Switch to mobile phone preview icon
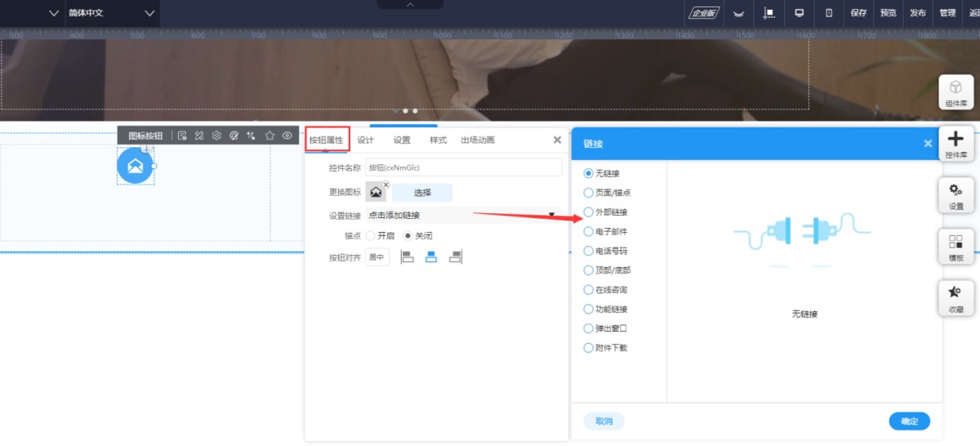The image size is (980, 446). click(x=829, y=13)
